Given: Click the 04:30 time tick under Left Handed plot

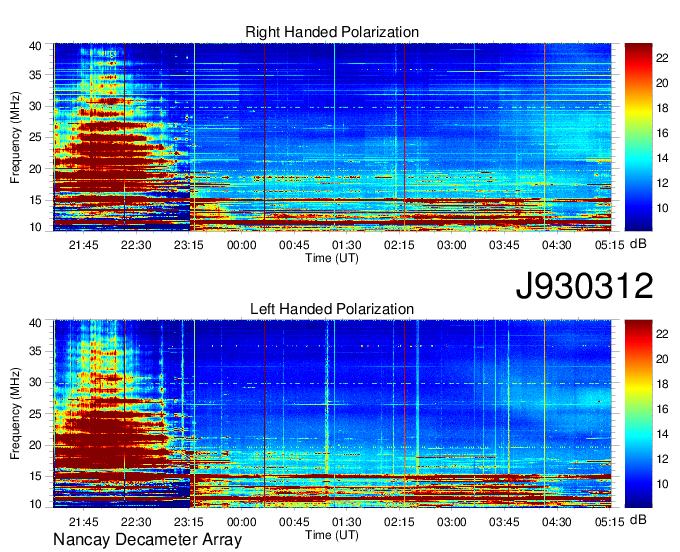Looking at the screenshot, I should click(557, 522).
